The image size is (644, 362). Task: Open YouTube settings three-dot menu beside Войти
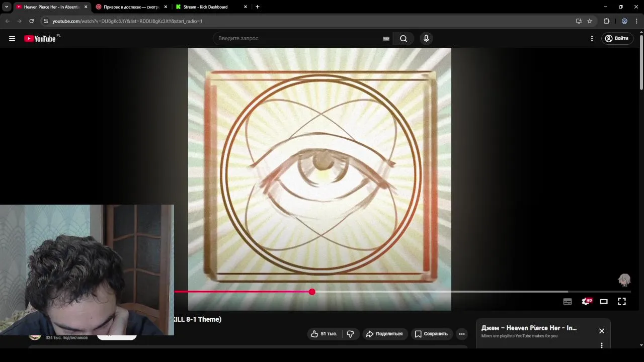click(592, 38)
